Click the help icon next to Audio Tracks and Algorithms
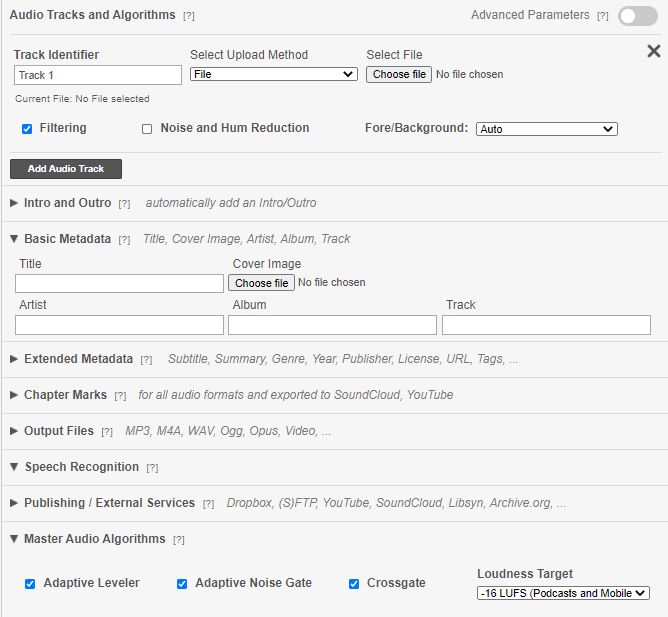 [189, 16]
